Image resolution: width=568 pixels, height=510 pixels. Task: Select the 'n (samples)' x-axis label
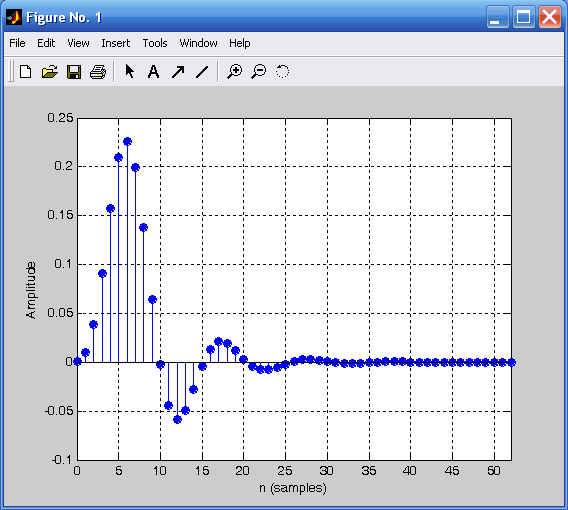[x=293, y=488]
